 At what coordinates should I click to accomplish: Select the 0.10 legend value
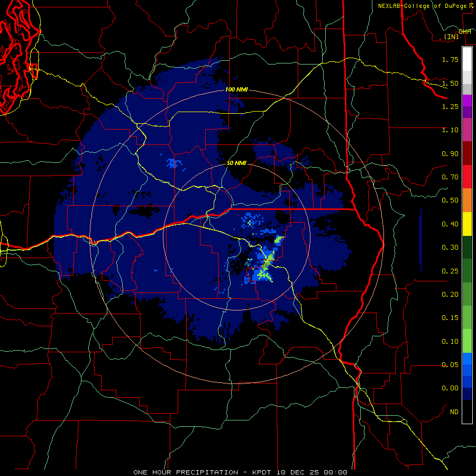(x=450, y=342)
